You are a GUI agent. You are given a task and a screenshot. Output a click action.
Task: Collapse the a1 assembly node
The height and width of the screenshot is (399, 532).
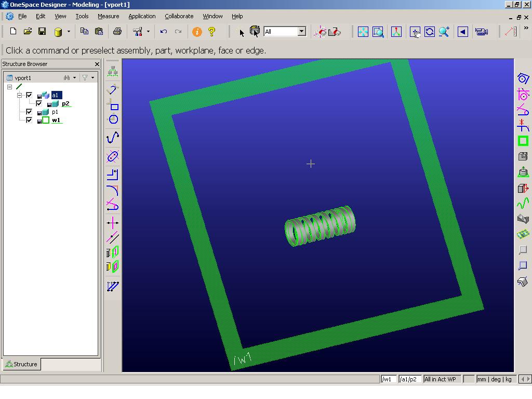click(x=19, y=95)
